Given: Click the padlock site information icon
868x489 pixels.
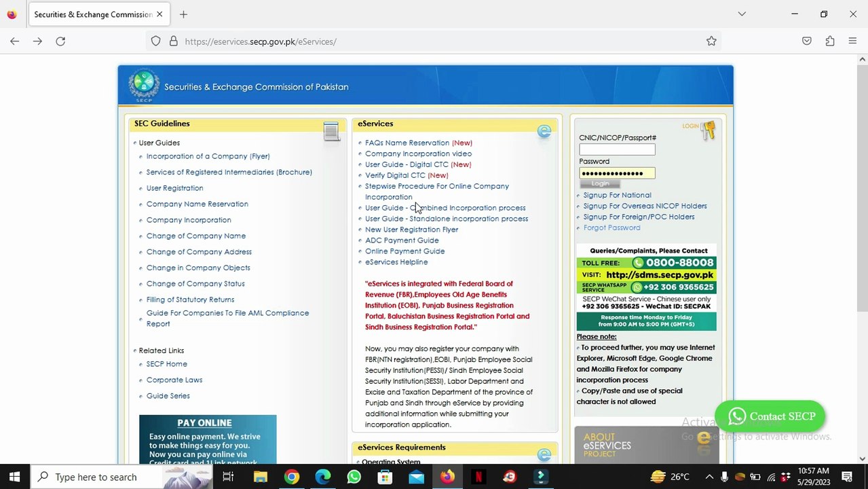Looking at the screenshot, I should click(173, 41).
